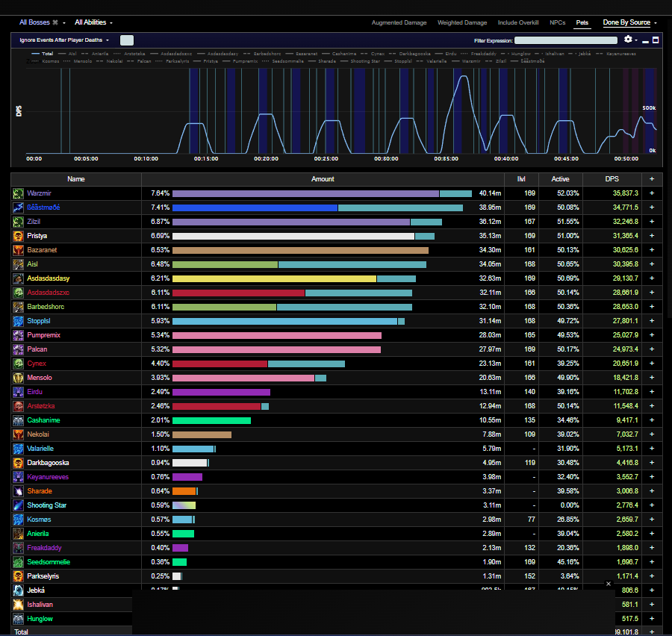The height and width of the screenshot is (636, 672).
Task: Open the graph settings gear icon
Action: 628,40
